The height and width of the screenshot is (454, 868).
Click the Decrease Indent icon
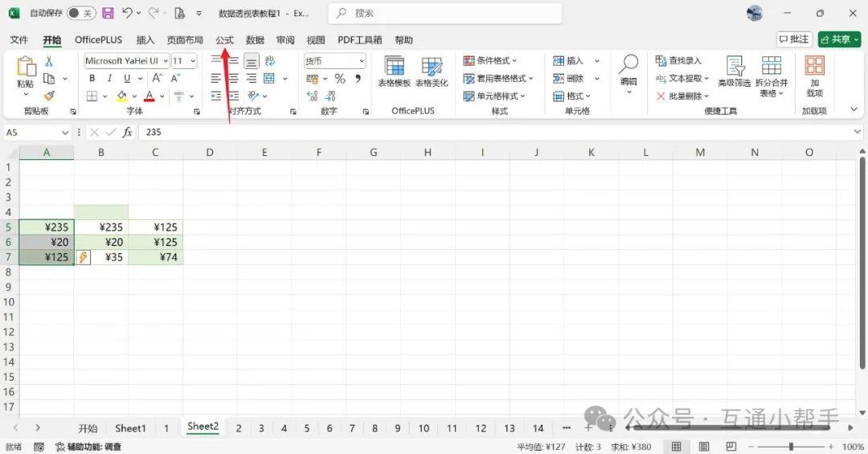[x=216, y=96]
